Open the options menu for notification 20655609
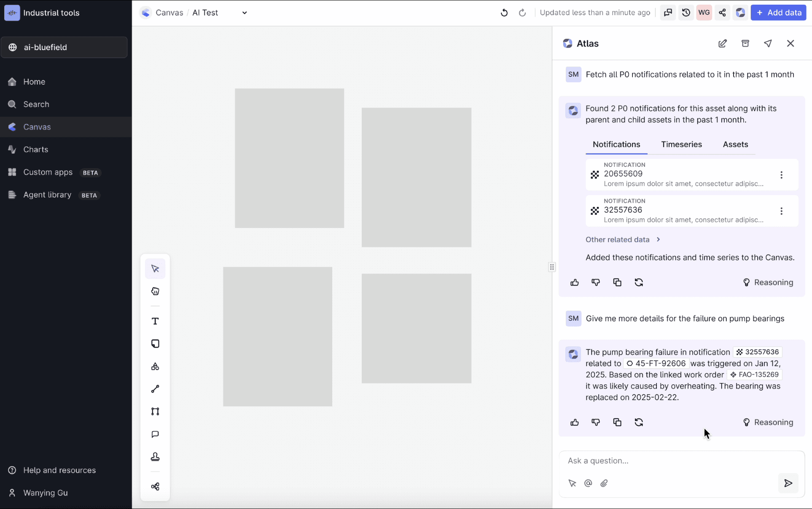This screenshot has width=812, height=509. (781, 174)
